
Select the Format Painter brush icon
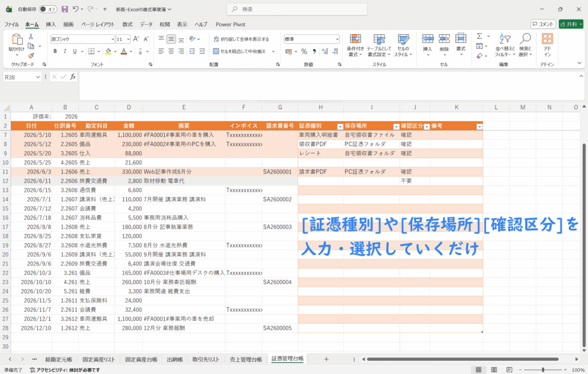[x=31, y=55]
